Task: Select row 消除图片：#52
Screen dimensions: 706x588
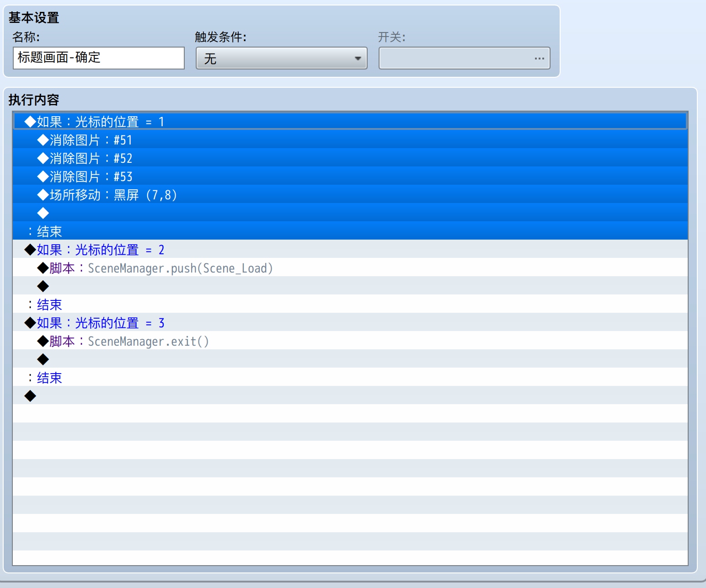Action: 350,158
